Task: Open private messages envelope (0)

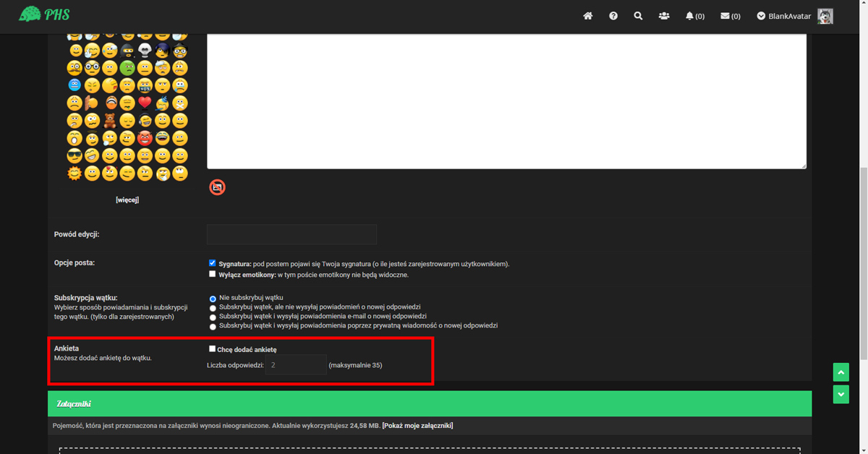Action: coord(731,16)
